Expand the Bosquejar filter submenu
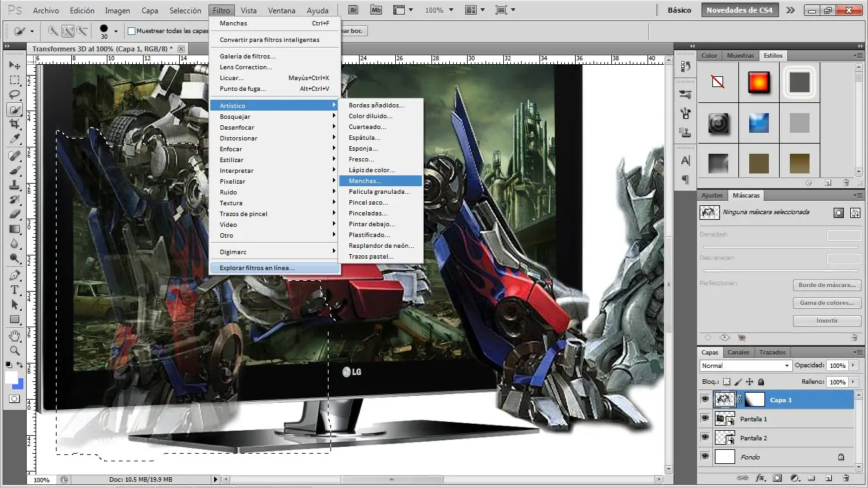This screenshot has height=488, width=868. coord(275,116)
